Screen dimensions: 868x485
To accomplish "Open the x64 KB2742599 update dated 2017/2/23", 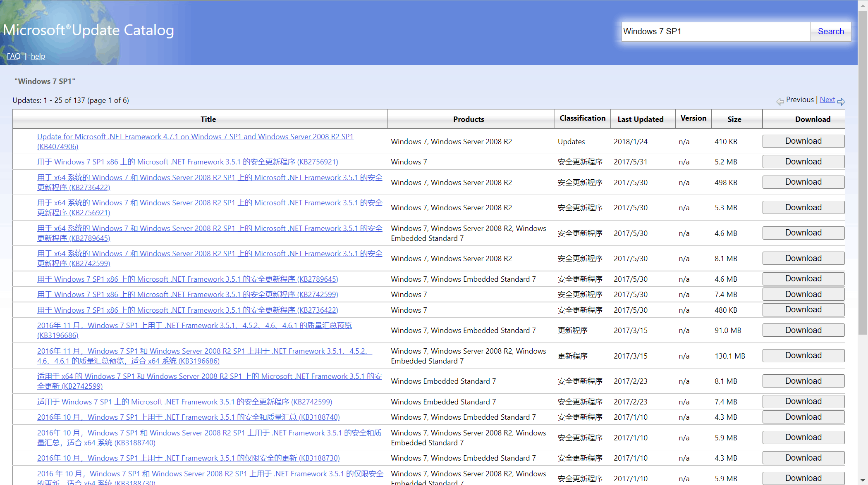I will (x=209, y=381).
